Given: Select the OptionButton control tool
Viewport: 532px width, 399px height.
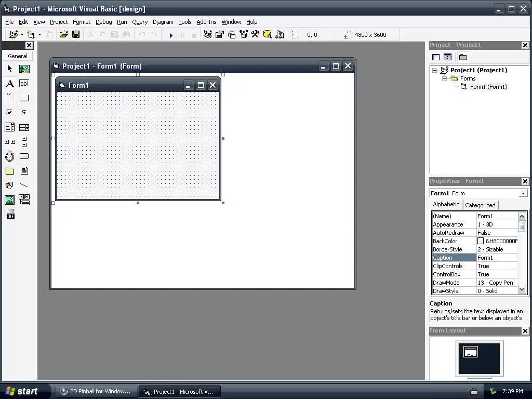Looking at the screenshot, I should pos(24,112).
